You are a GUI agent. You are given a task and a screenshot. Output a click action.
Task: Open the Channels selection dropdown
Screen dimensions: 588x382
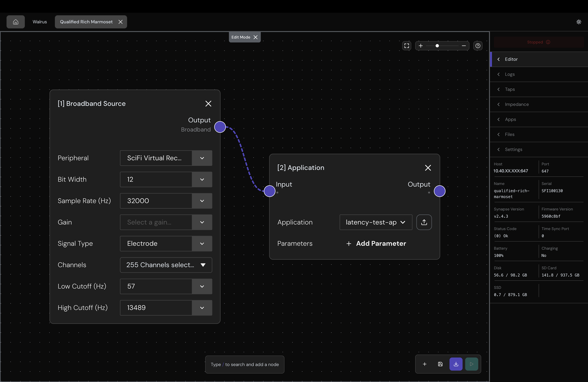(x=166, y=265)
